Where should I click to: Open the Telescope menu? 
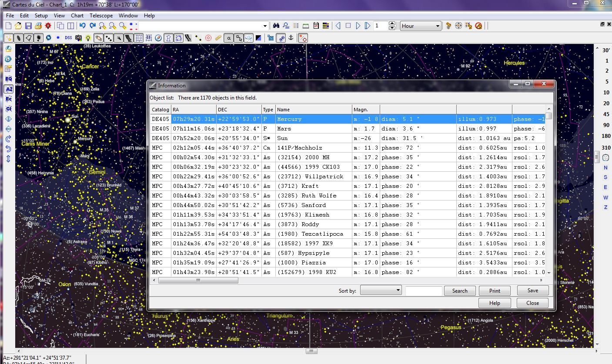click(101, 16)
